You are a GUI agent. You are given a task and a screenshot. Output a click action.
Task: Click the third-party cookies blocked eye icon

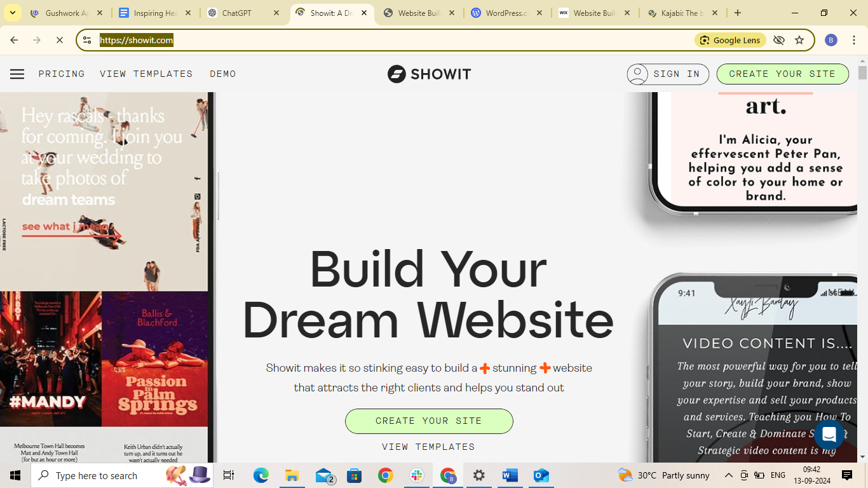[x=779, y=40]
